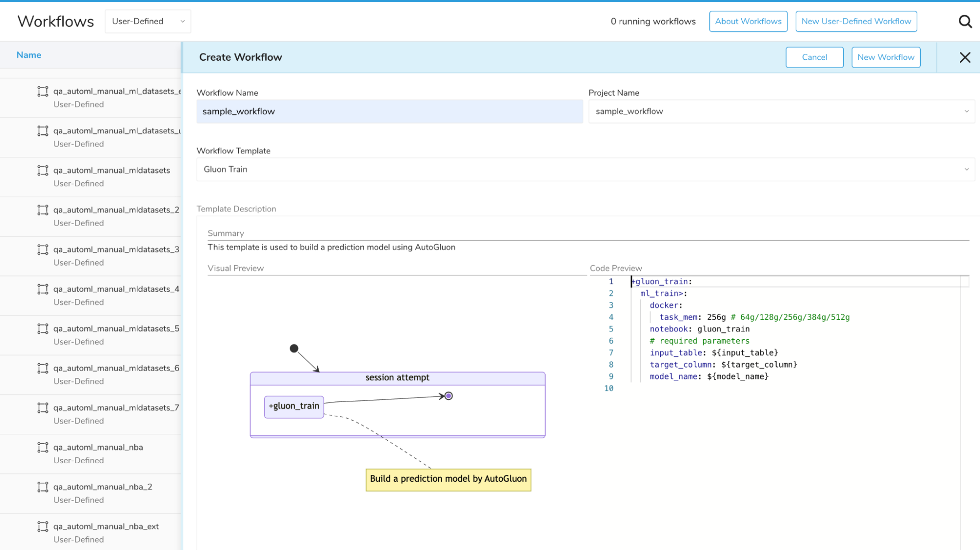
Task: Click the search magnifier icon
Action: click(965, 22)
